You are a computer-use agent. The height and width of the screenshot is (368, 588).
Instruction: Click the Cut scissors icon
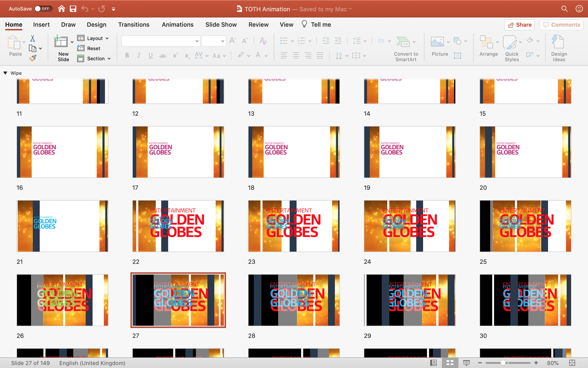pyautogui.click(x=33, y=38)
